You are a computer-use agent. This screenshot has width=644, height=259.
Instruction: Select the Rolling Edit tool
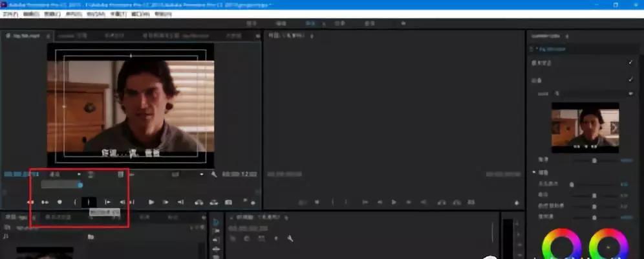[216, 249]
